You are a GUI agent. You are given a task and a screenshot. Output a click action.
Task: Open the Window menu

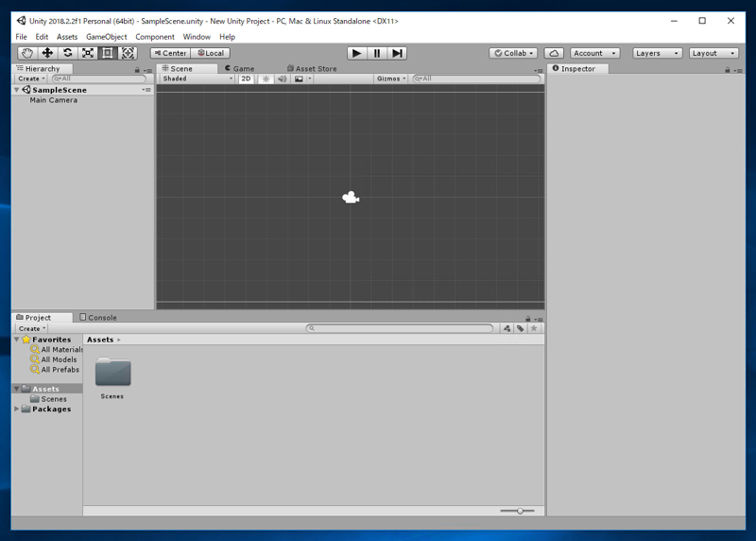tap(197, 37)
